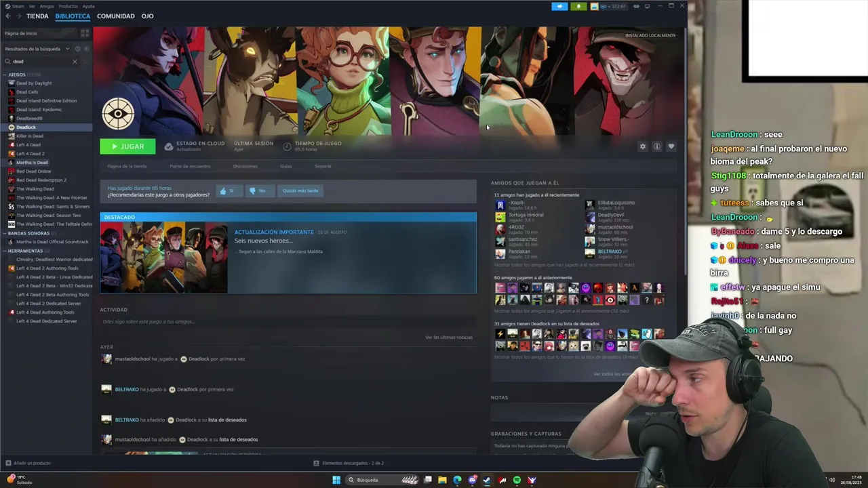Screen dimensions: 868x488
Task: Click Ver las últimas noticias link
Action: [449, 338]
